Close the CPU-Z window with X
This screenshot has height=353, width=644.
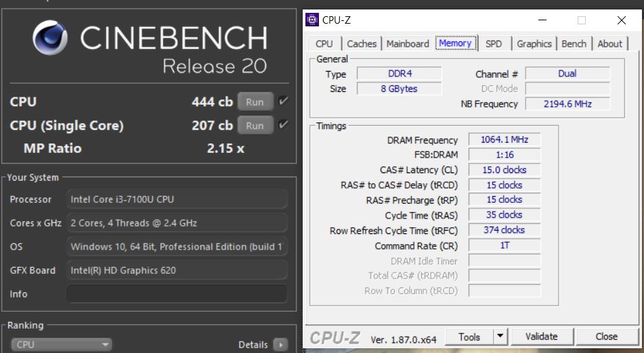(x=622, y=20)
